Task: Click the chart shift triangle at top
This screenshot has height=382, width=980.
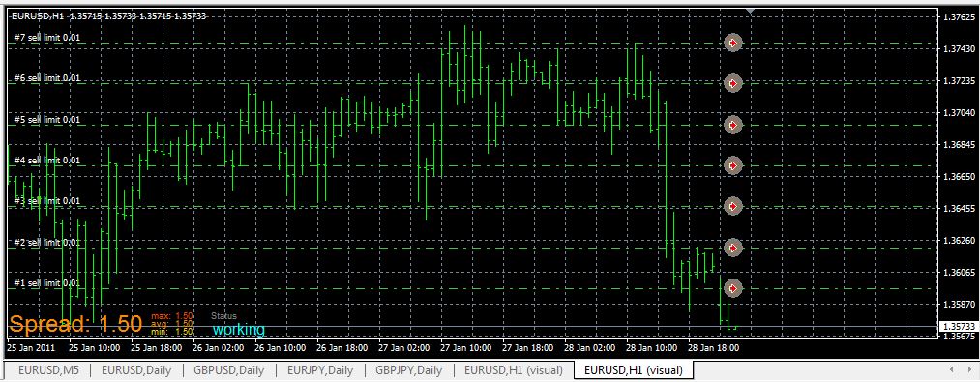Action: pyautogui.click(x=750, y=11)
